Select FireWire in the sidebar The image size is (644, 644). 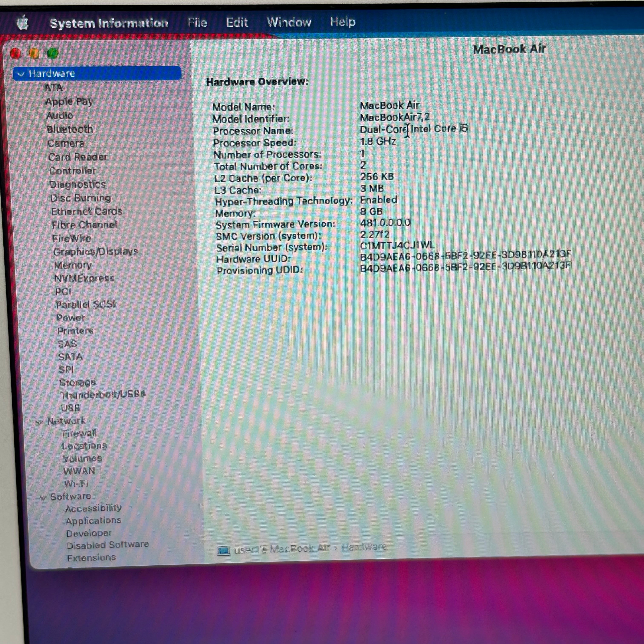coord(72,238)
